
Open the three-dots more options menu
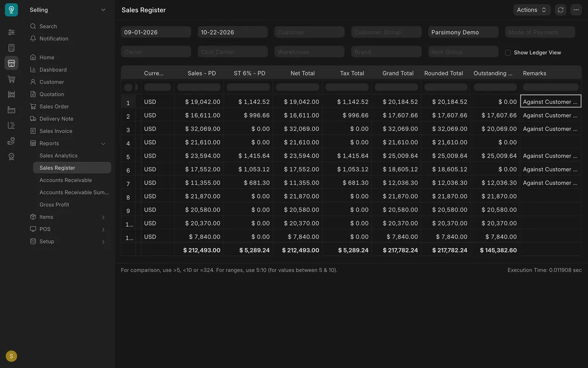[576, 10]
